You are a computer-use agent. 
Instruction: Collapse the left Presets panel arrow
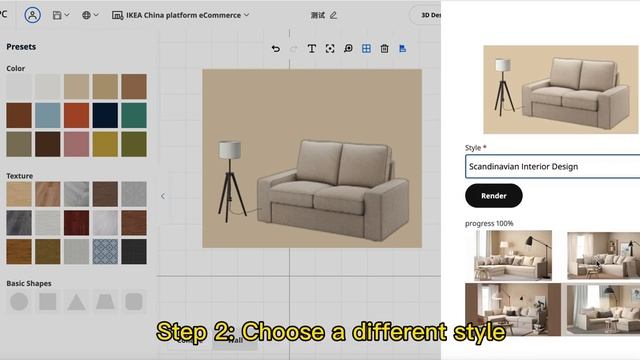tap(163, 196)
